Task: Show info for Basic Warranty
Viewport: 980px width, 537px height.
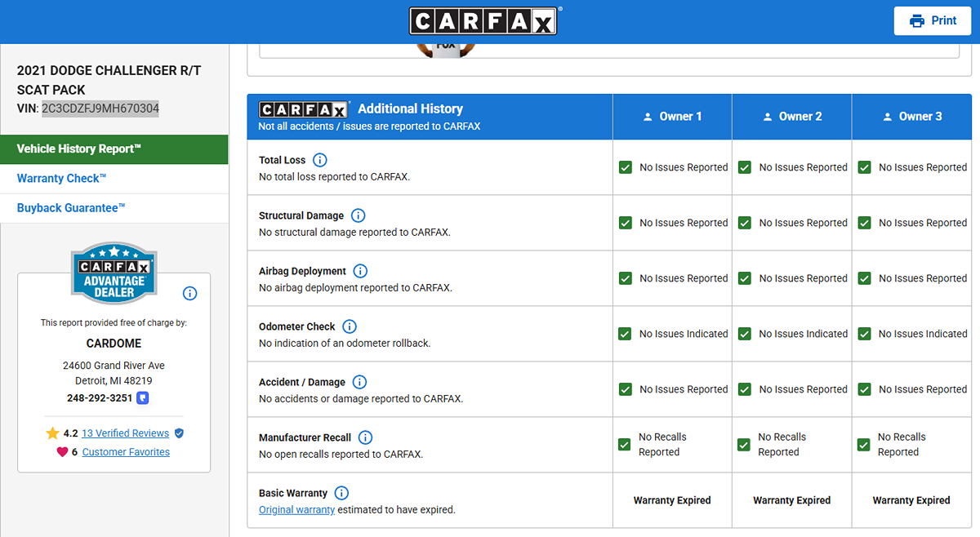Action: (x=341, y=493)
